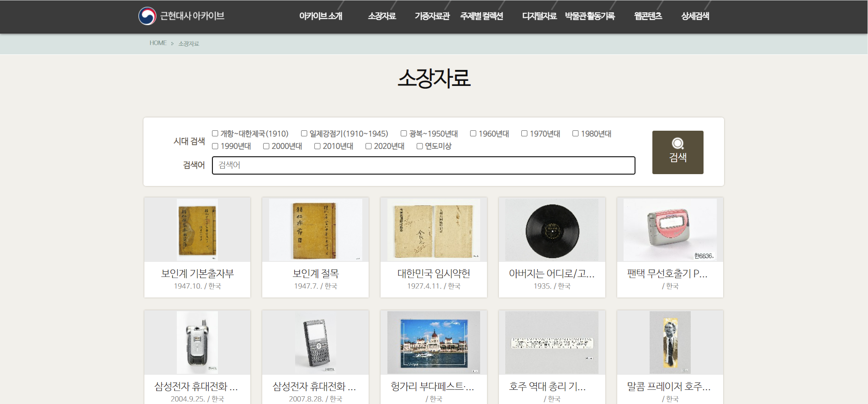The image size is (868, 404).
Task: Open the 대한민국 임시약헌 document image
Action: [434, 230]
